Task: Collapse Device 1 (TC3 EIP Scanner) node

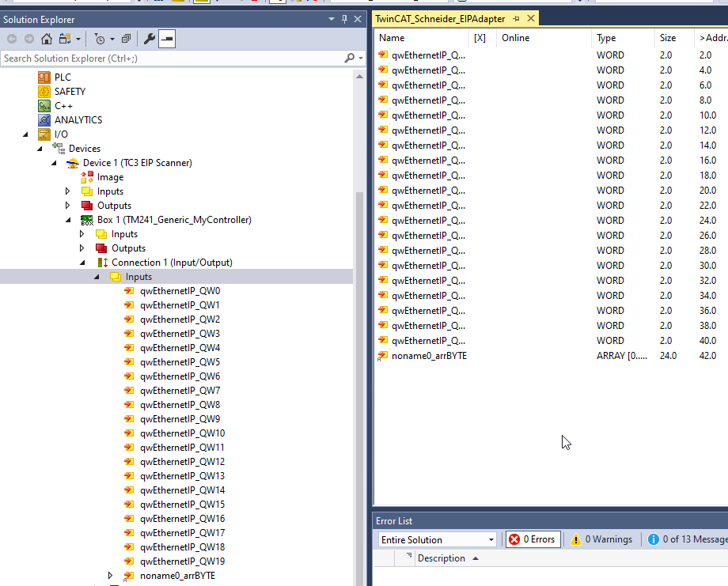Action: click(x=54, y=163)
